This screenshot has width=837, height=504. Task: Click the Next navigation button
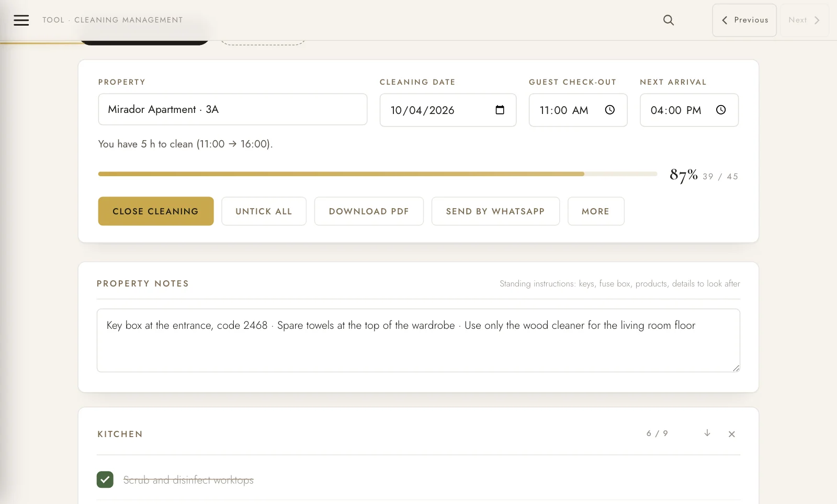805,20
